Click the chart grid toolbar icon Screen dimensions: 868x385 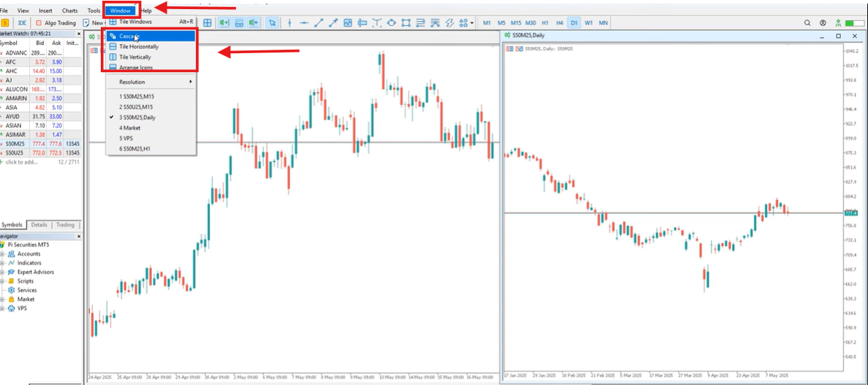pos(207,22)
